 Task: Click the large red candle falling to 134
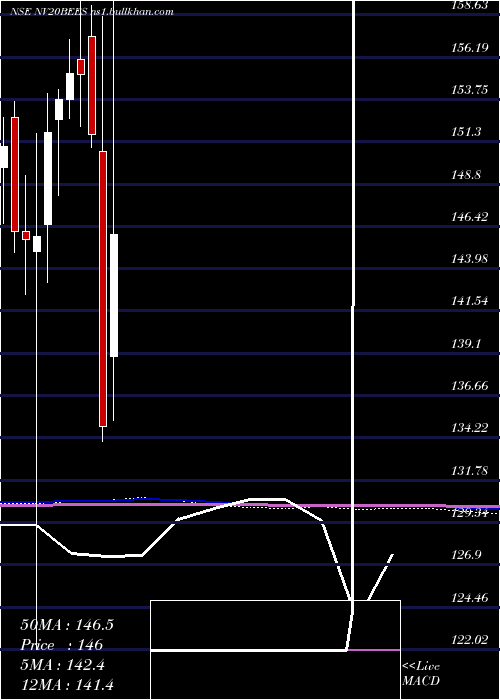point(103,289)
